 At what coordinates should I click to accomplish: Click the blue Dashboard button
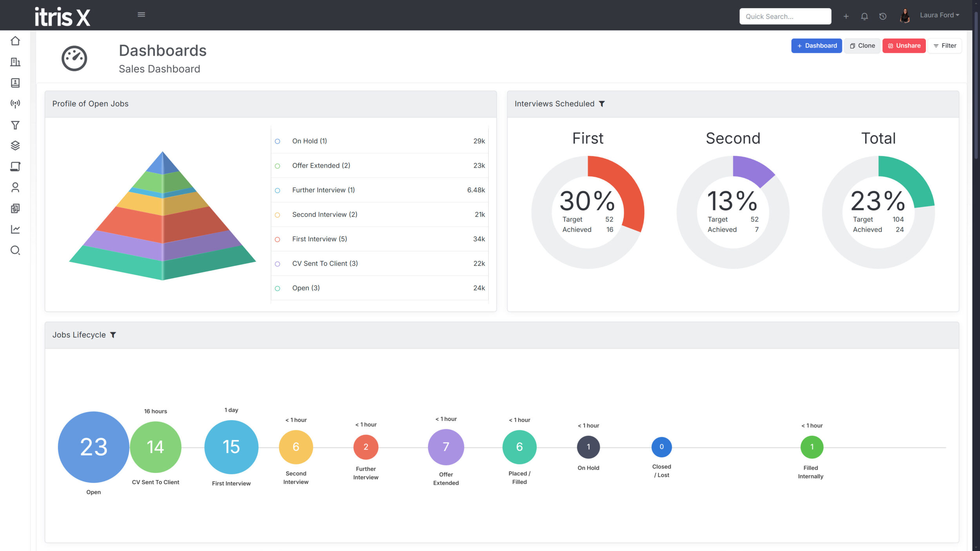(816, 46)
